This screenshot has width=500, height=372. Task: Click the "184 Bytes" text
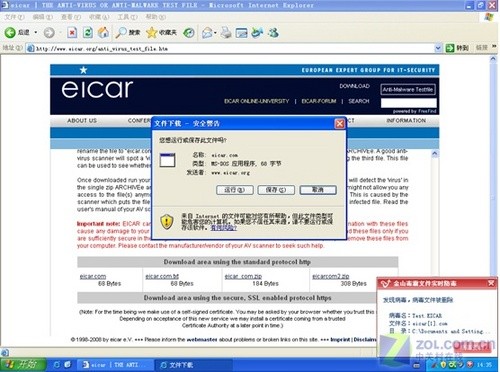click(265, 284)
